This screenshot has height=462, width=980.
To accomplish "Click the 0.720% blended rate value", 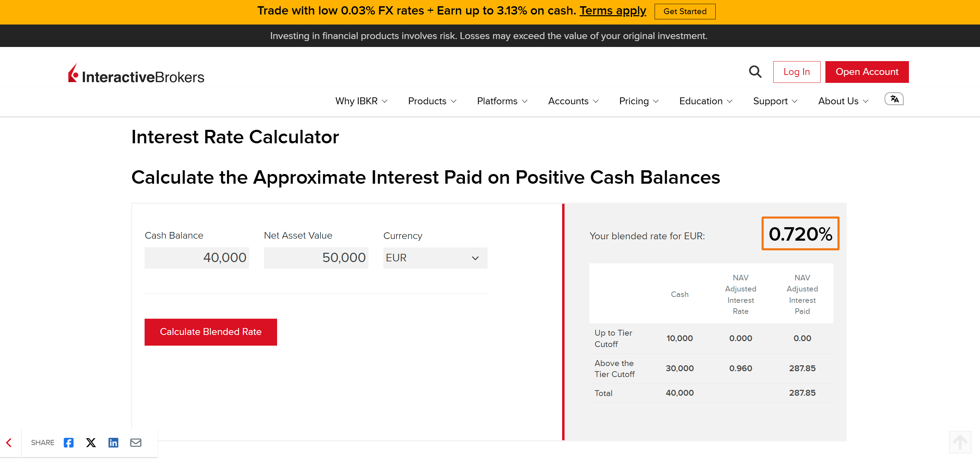I will (801, 234).
